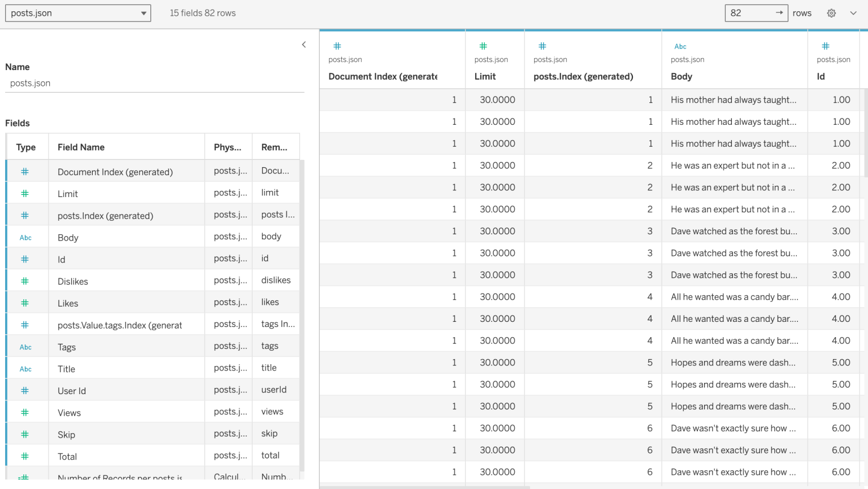Click the Abc icon above the Body data column

point(680,46)
